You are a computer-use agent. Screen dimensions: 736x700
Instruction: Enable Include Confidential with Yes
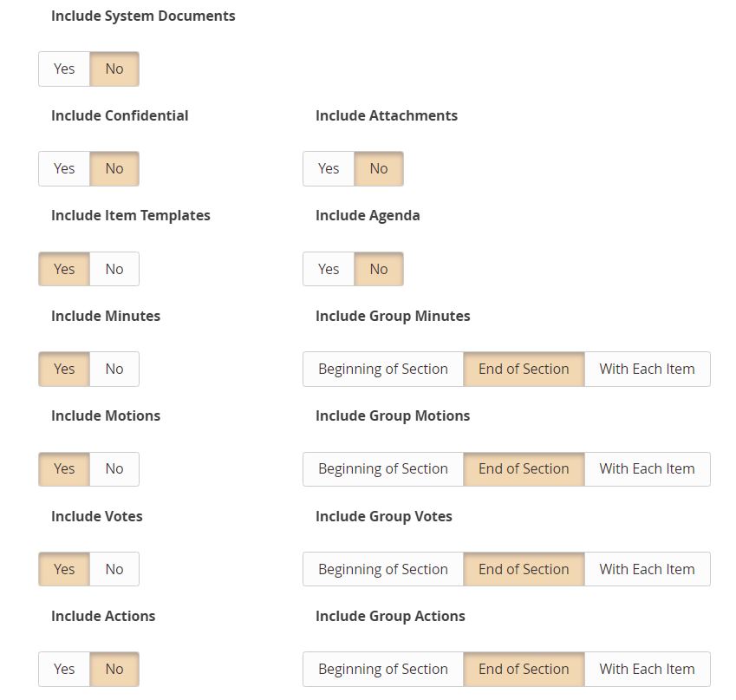pyautogui.click(x=64, y=168)
